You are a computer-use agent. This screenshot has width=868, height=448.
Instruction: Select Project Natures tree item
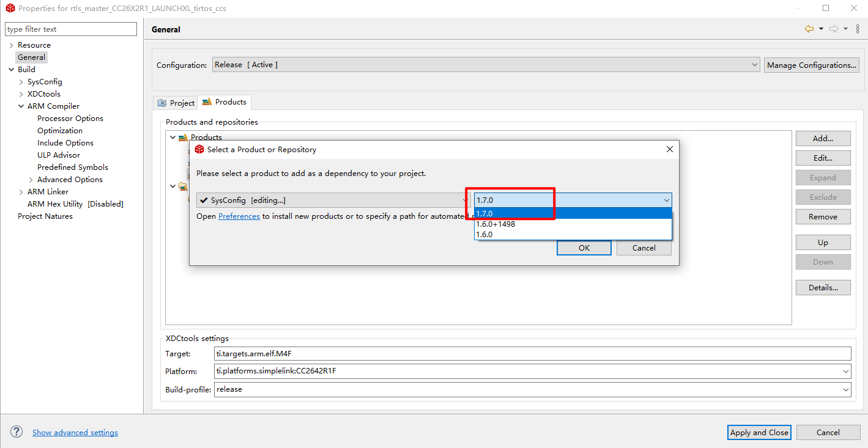(45, 216)
